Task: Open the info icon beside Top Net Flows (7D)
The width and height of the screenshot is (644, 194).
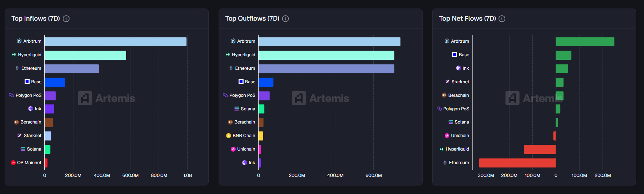Action: click(x=502, y=19)
